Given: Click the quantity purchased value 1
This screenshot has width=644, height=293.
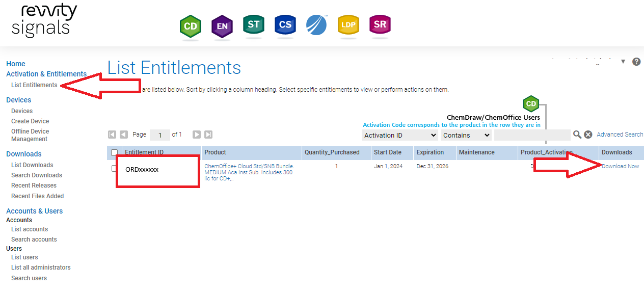Looking at the screenshot, I should coord(336,167).
